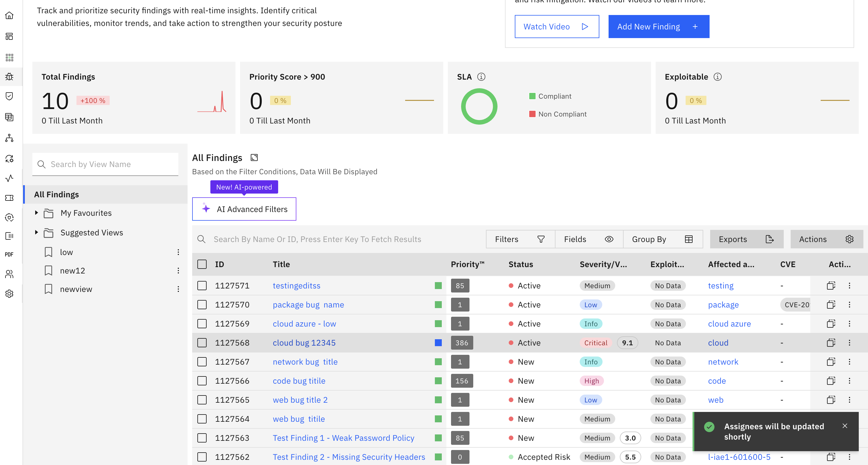Screen dimensions: 868x465
Task: Select All Findings in views list
Action: [x=57, y=194]
